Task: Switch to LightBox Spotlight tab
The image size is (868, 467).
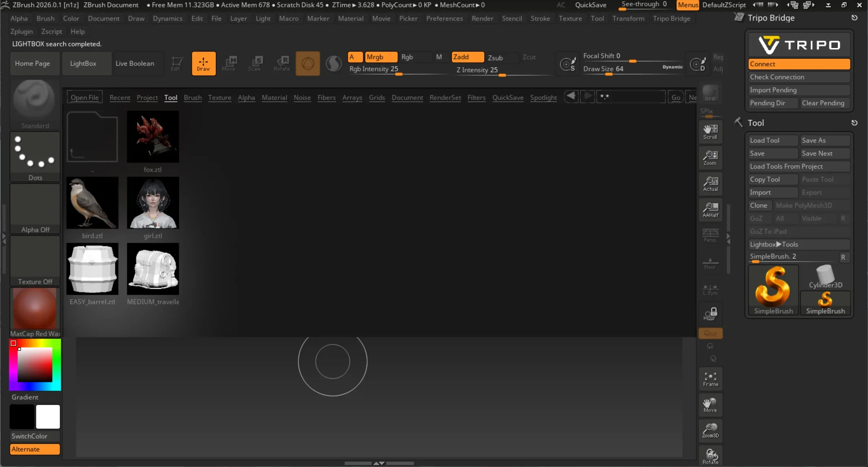Action: coord(543,98)
